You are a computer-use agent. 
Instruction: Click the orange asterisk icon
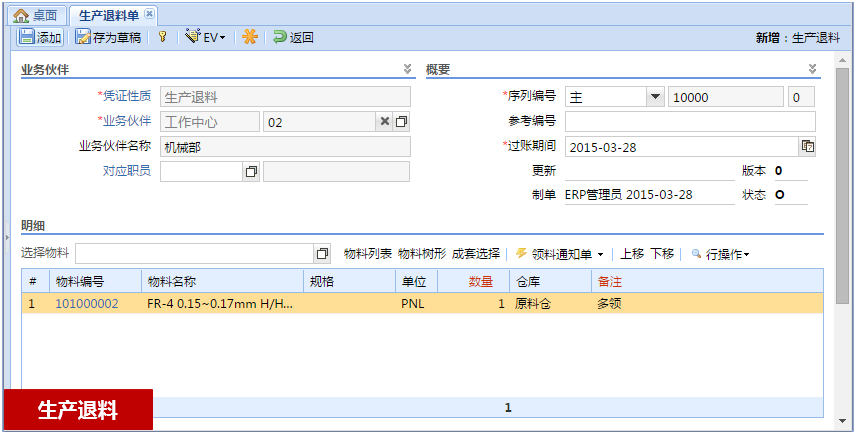pyautogui.click(x=249, y=37)
